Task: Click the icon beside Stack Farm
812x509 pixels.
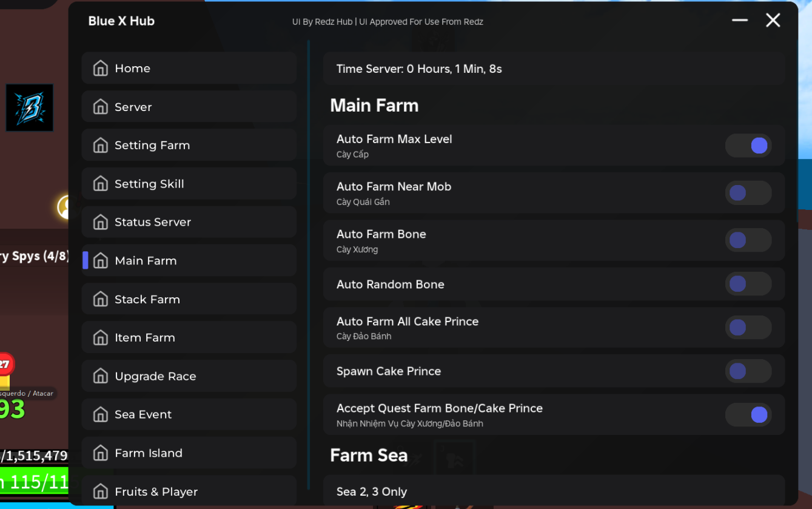Action: (101, 299)
